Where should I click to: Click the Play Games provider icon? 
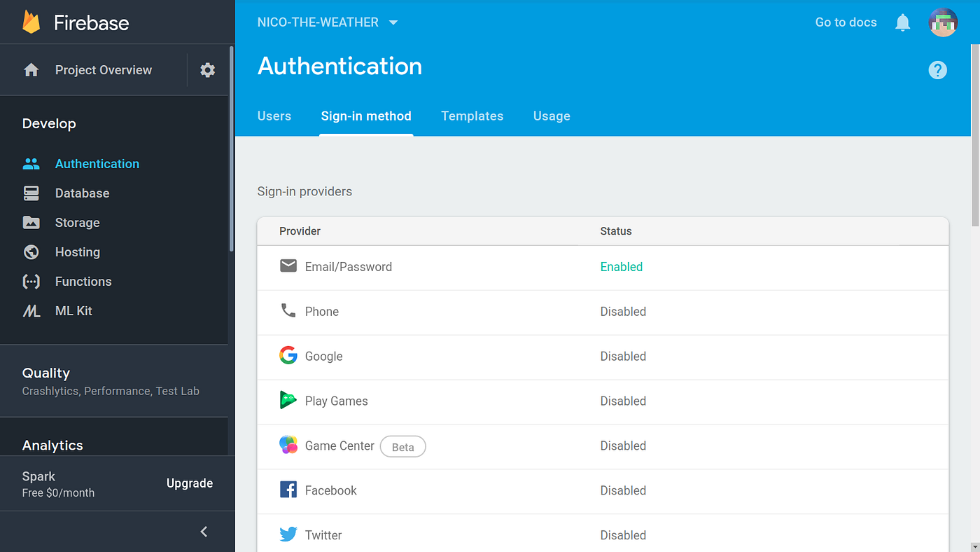pyautogui.click(x=288, y=401)
